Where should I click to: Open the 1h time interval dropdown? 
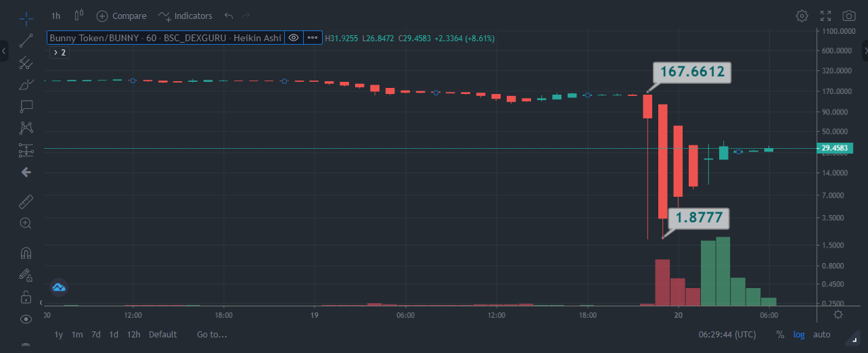point(56,16)
